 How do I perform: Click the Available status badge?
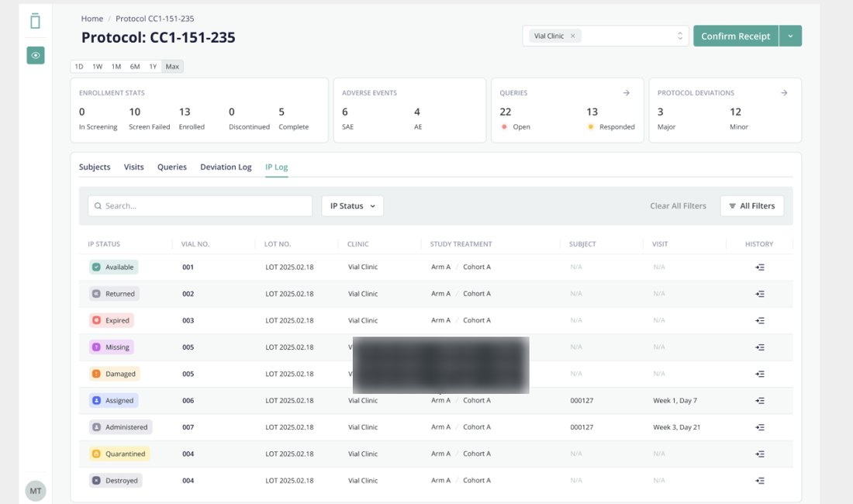pos(114,267)
